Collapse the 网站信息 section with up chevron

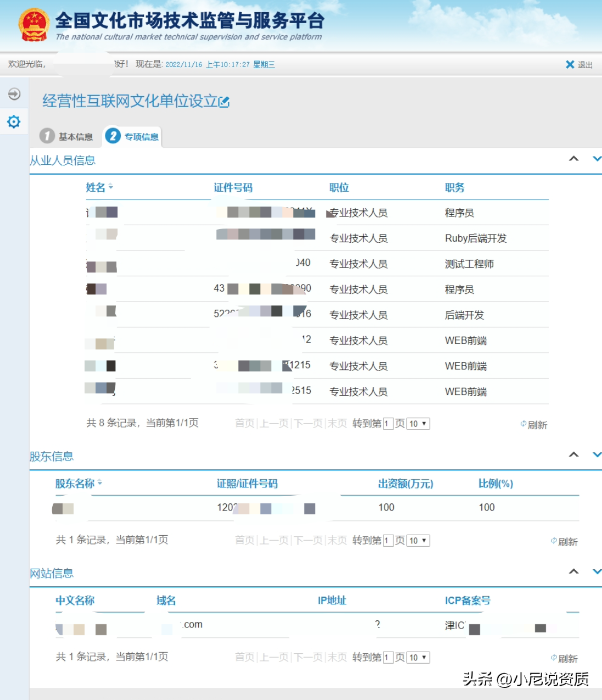(573, 571)
